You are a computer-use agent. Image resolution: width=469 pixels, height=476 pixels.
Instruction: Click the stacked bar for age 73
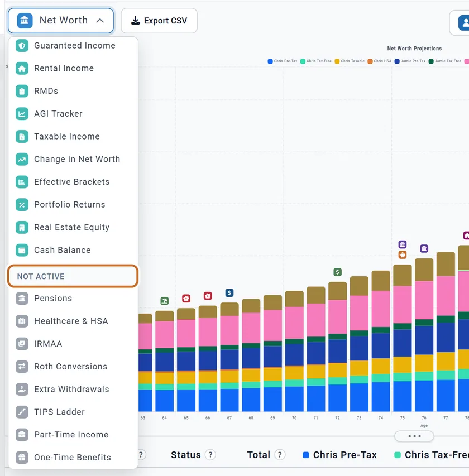tap(359, 344)
